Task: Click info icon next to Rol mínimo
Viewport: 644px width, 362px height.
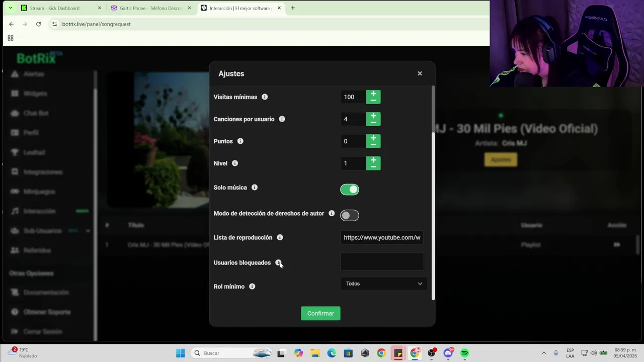Action: [252, 287]
